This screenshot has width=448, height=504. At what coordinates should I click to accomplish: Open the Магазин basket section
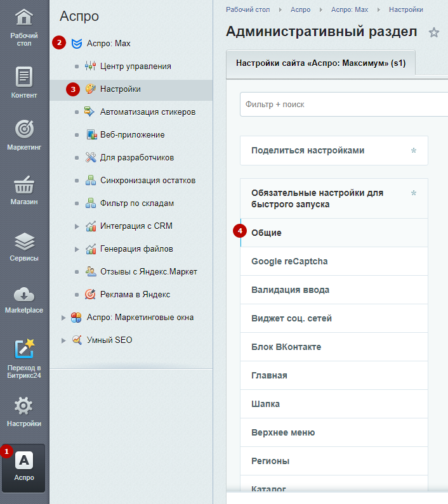click(24, 190)
